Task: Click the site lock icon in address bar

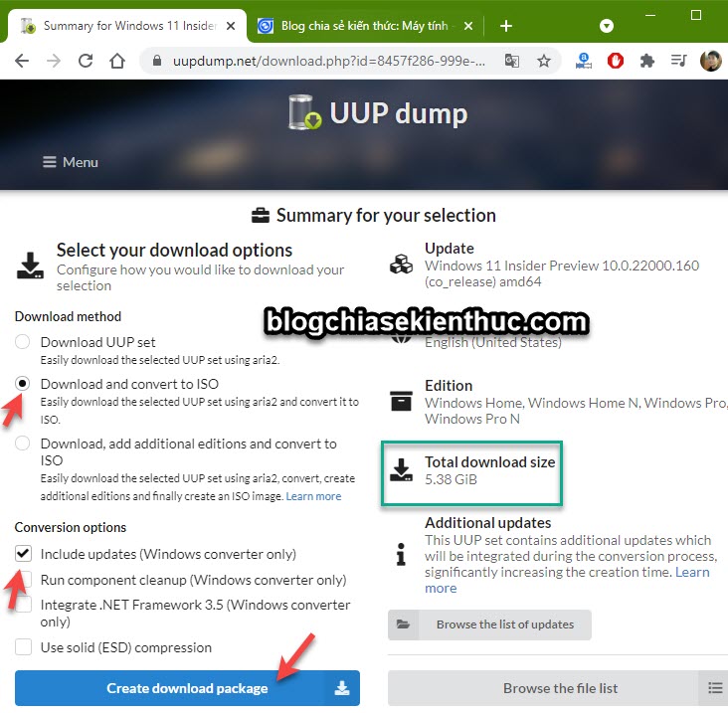Action: [x=157, y=61]
